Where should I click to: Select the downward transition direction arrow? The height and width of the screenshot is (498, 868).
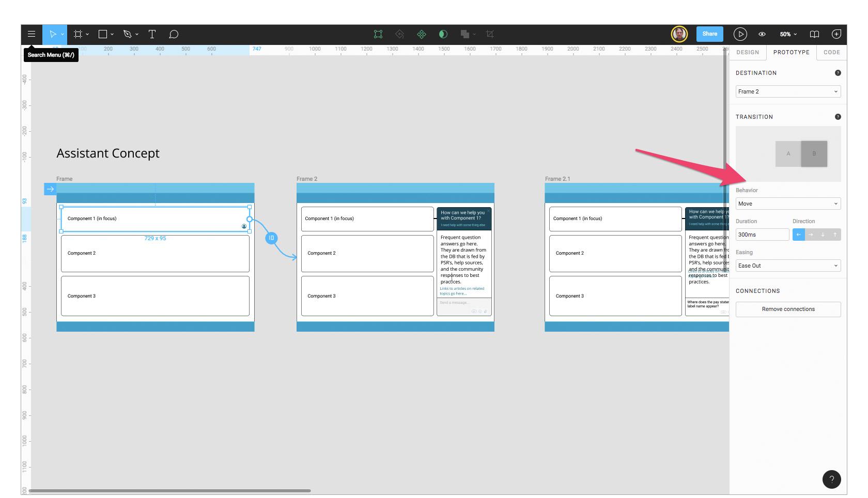click(x=823, y=235)
